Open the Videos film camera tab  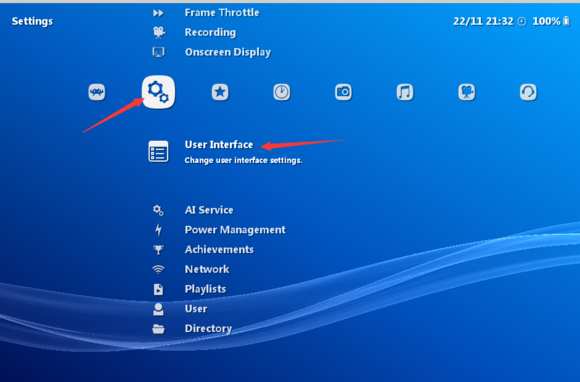(x=467, y=92)
